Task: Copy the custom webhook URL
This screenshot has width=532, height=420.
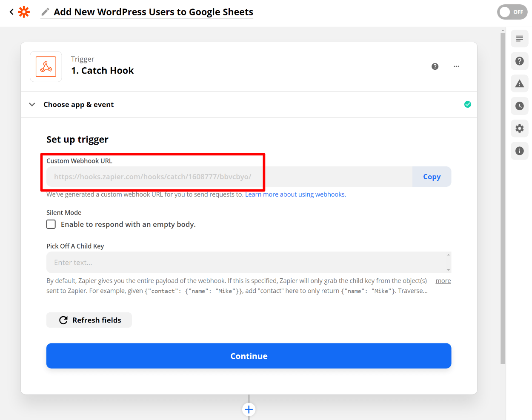Action: tap(432, 177)
